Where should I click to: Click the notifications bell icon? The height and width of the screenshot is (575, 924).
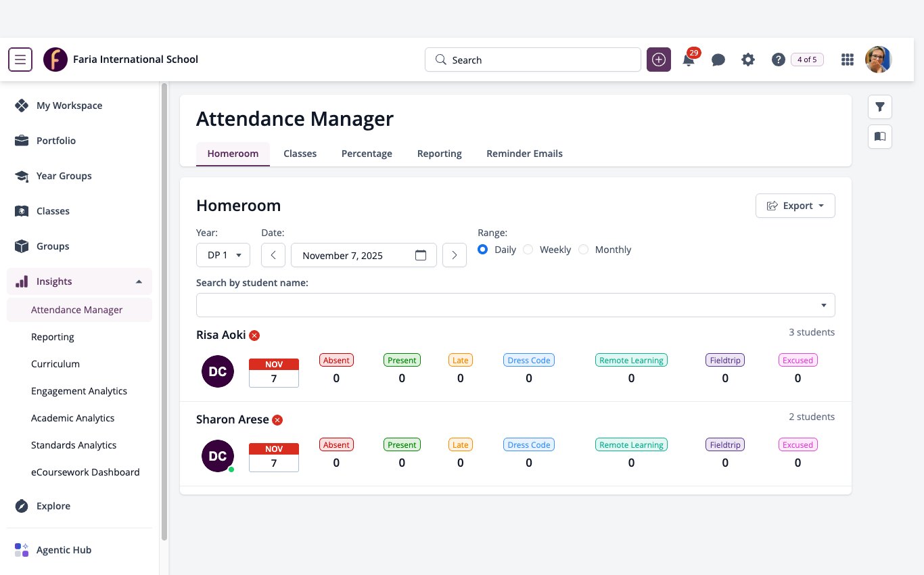click(x=689, y=60)
